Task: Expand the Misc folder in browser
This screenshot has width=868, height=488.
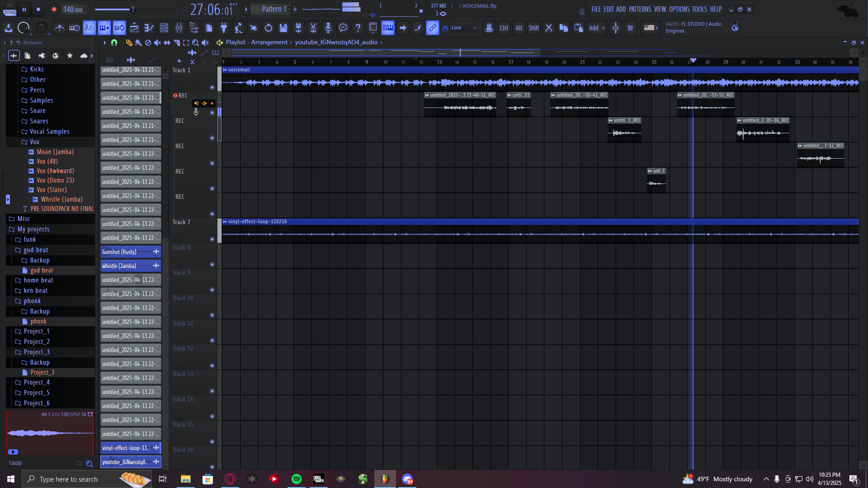Action: click(24, 219)
